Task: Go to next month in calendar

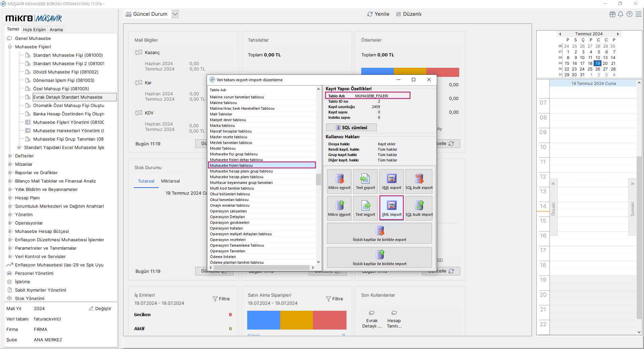Action: click(x=618, y=34)
